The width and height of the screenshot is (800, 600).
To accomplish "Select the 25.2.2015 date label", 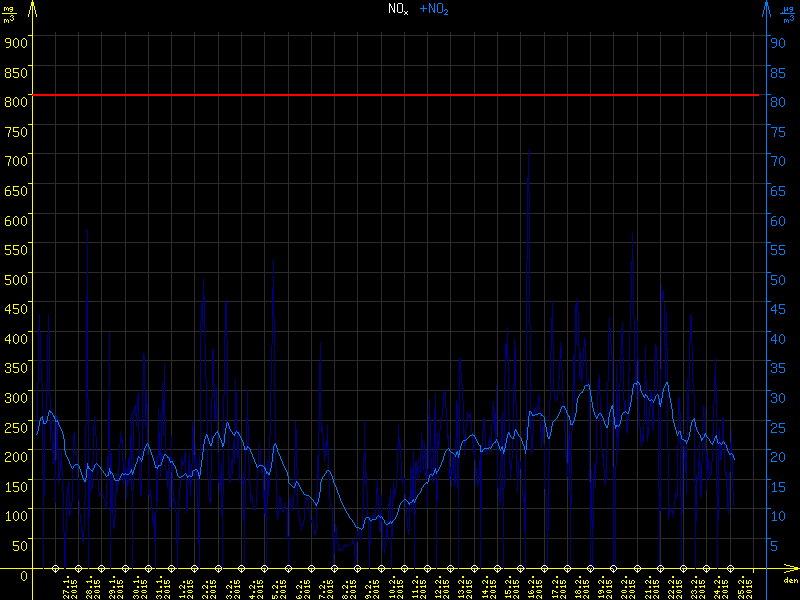I will tap(741, 587).
